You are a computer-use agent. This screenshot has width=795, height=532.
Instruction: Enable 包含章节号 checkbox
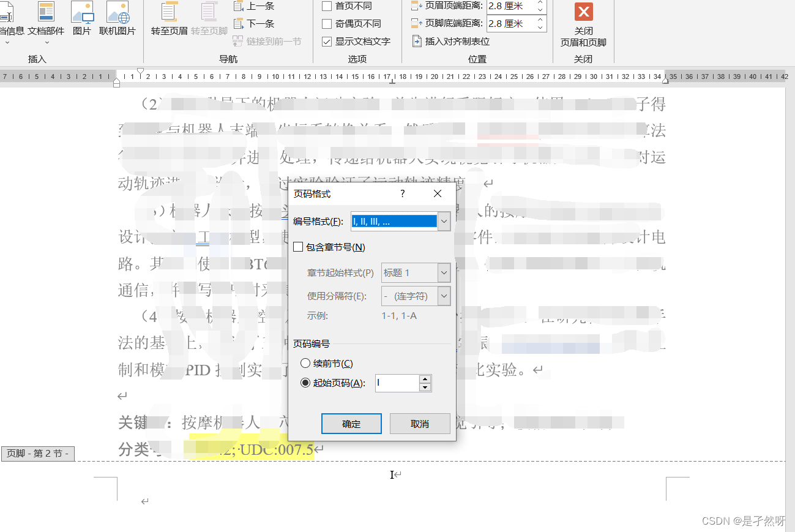pyautogui.click(x=298, y=247)
